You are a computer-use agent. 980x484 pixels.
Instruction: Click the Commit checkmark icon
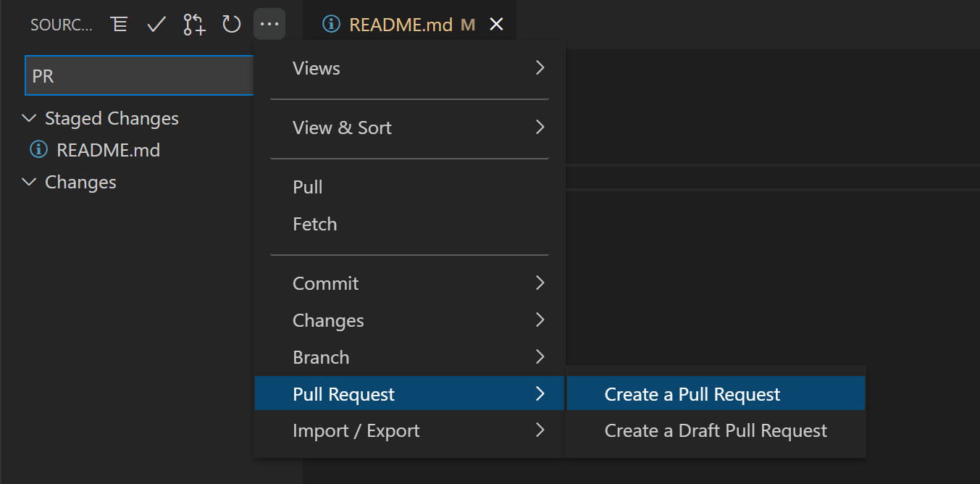(x=156, y=23)
